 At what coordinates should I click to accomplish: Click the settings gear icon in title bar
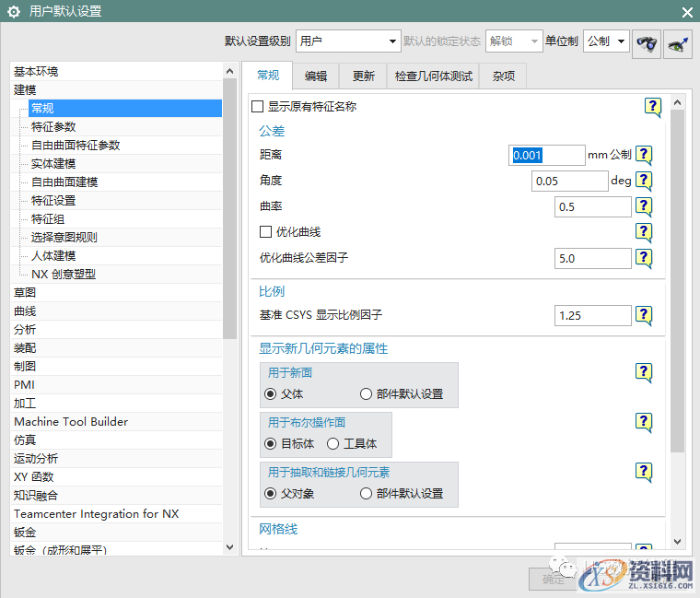click(14, 12)
